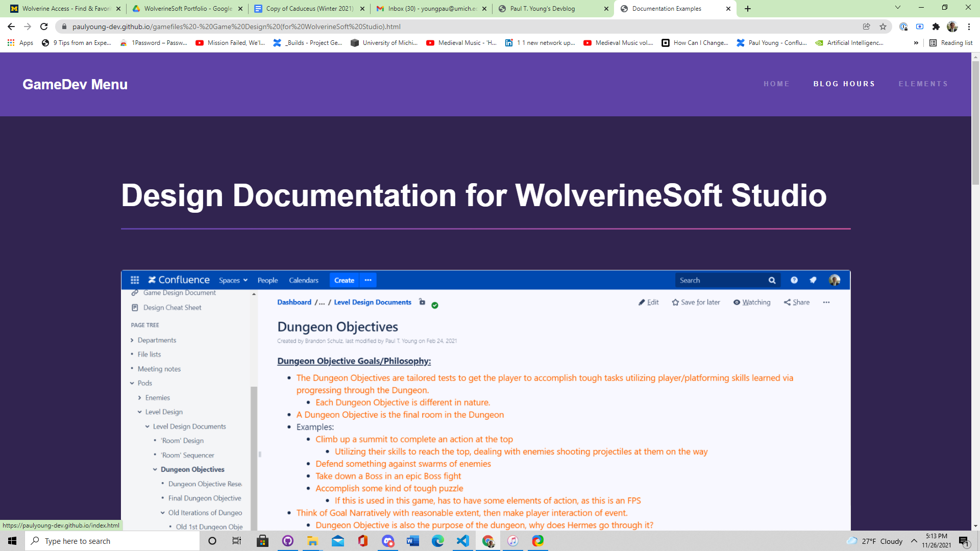This screenshot has width=980, height=551.
Task: Click Save for later star
Action: 696,302
